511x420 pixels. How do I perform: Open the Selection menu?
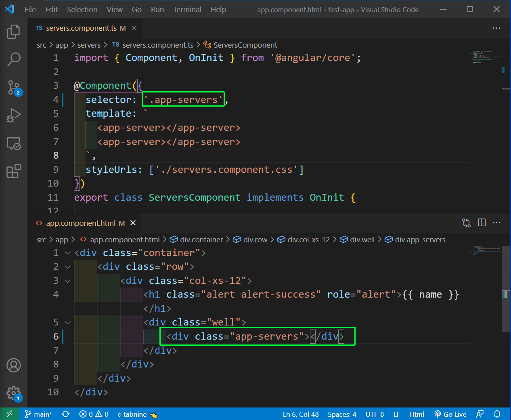tap(82, 9)
